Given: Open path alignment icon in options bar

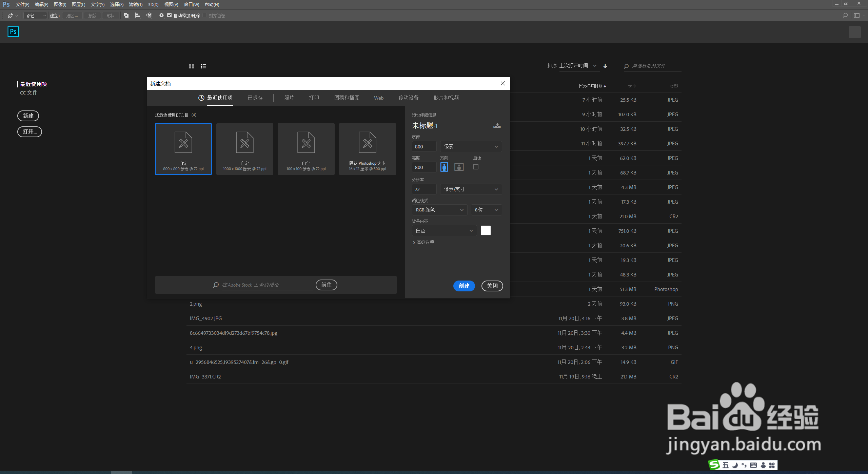Looking at the screenshot, I should tap(137, 16).
